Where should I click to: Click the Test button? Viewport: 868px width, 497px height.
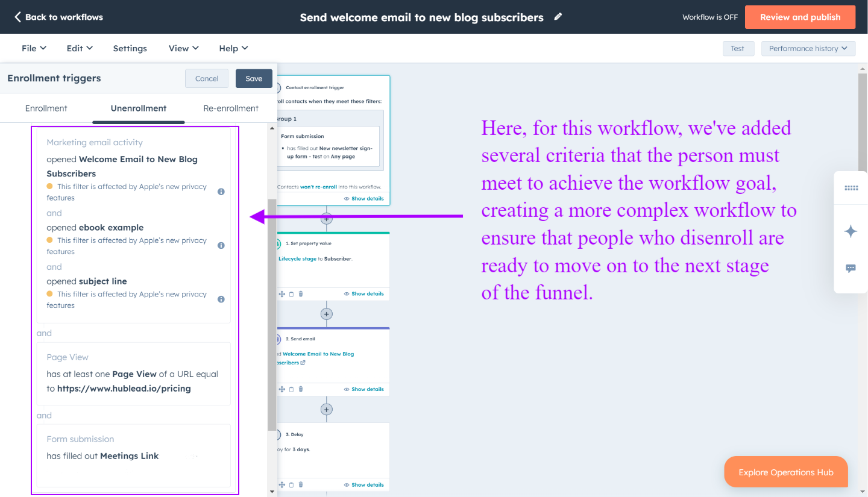click(x=738, y=48)
